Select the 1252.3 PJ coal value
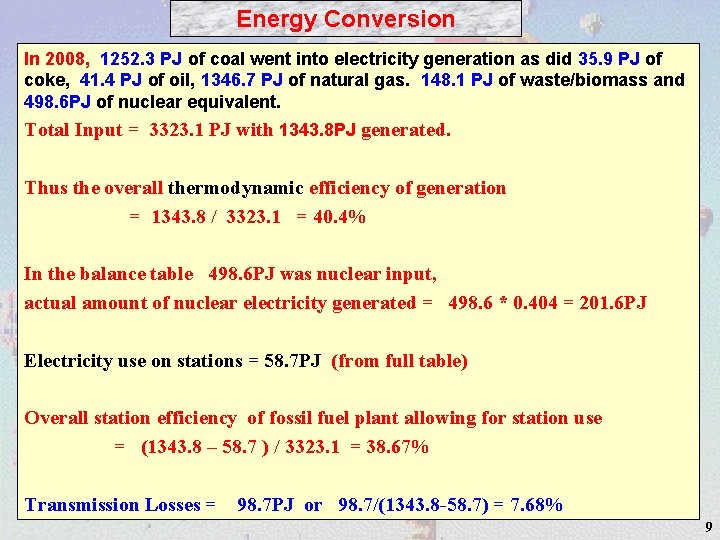Viewport: 720px width, 540px height. click(141, 59)
